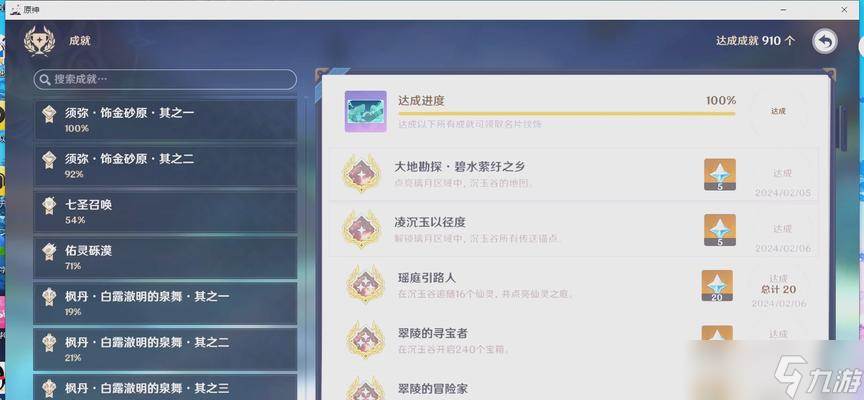Click the magnifier icon in the search bar

point(45,80)
